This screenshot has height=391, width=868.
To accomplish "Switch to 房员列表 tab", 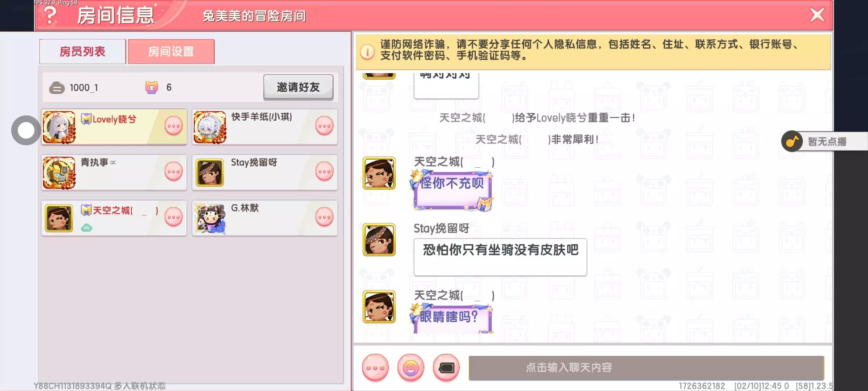I will [82, 51].
